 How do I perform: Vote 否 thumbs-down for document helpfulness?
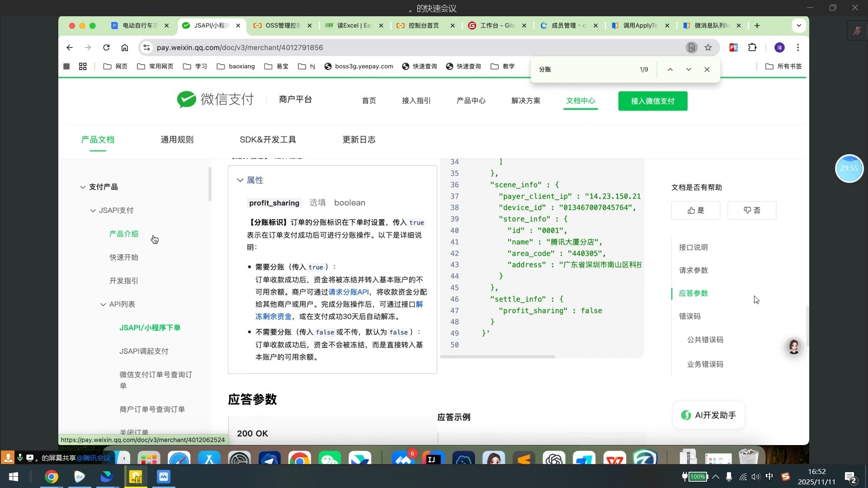point(752,211)
